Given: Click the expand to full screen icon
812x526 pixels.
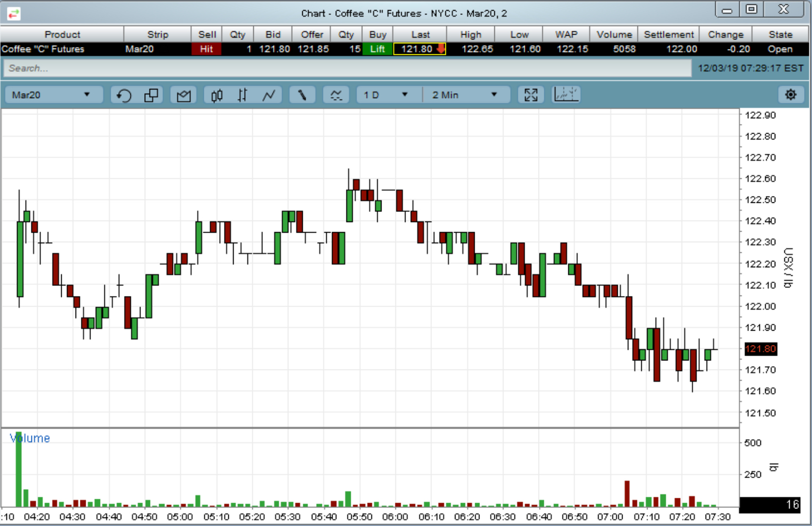Looking at the screenshot, I should tap(531, 95).
